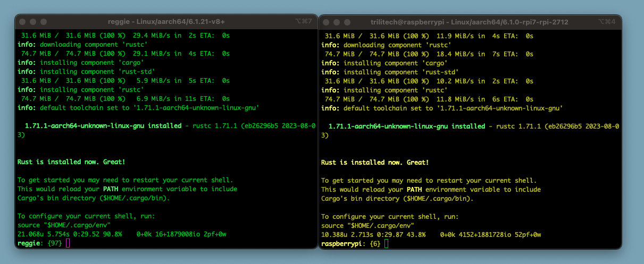The height and width of the screenshot is (264, 644).
Task: Click the '10.2 MiB/s in 2s' line in raspberrypi
Action: click(x=429, y=81)
